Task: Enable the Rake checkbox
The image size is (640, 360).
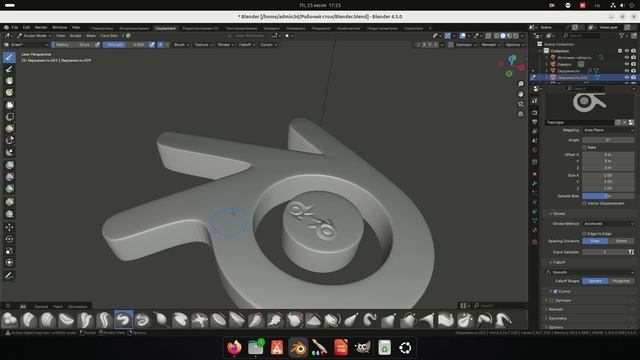Action: tap(584, 147)
